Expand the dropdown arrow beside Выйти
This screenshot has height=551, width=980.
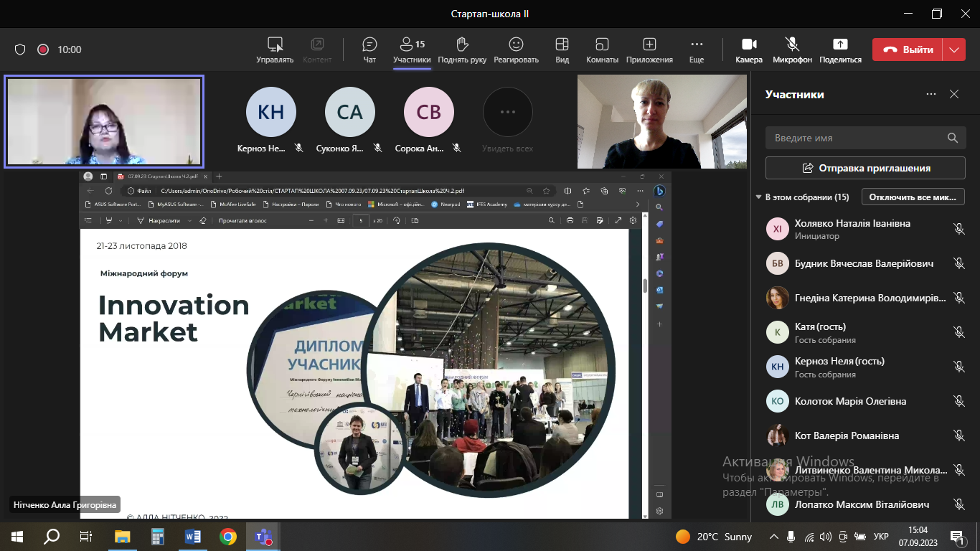953,50
